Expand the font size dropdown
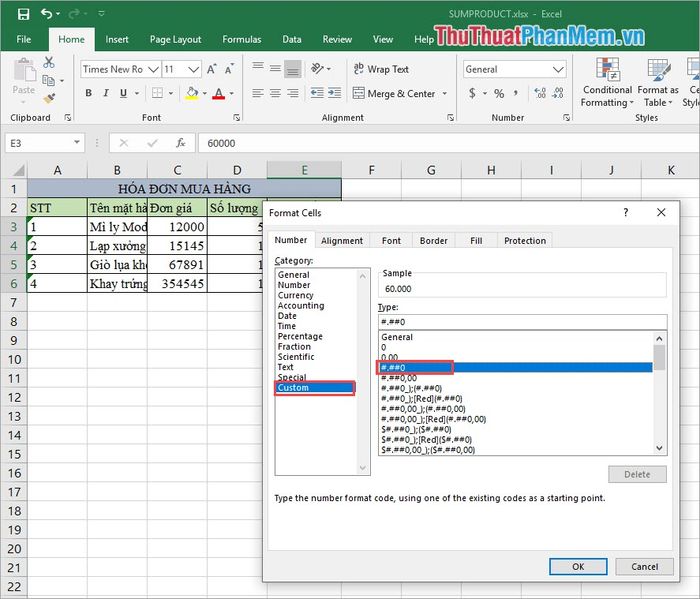 pos(193,69)
